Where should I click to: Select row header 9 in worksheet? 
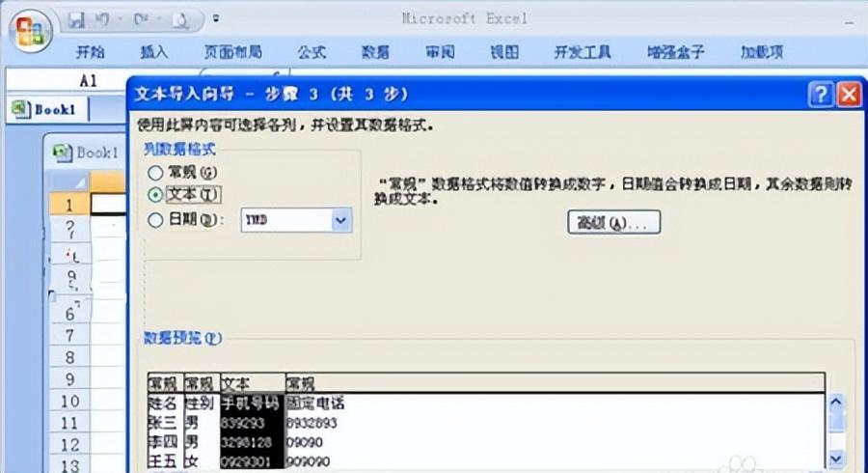pos(69,378)
